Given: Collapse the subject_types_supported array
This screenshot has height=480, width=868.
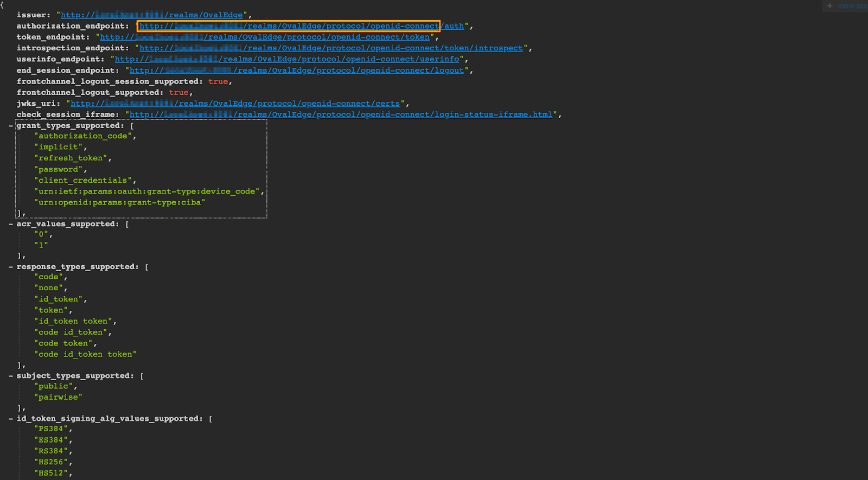Looking at the screenshot, I should click(11, 376).
